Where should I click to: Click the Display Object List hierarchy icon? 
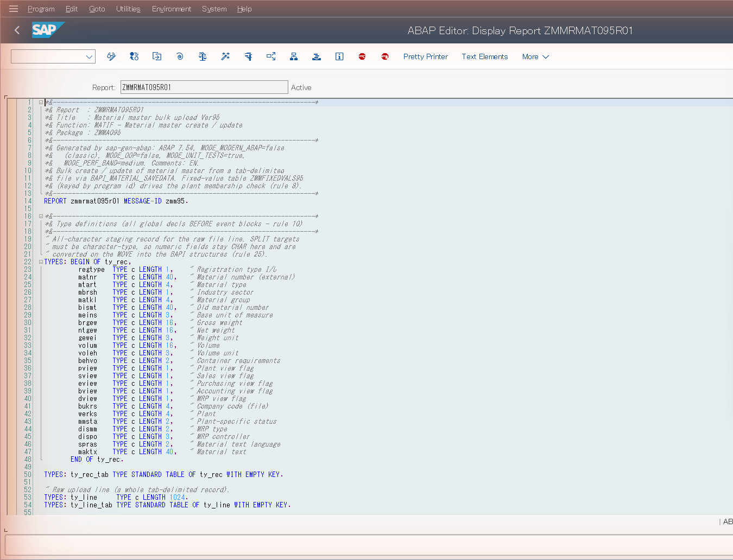pyautogui.click(x=294, y=56)
